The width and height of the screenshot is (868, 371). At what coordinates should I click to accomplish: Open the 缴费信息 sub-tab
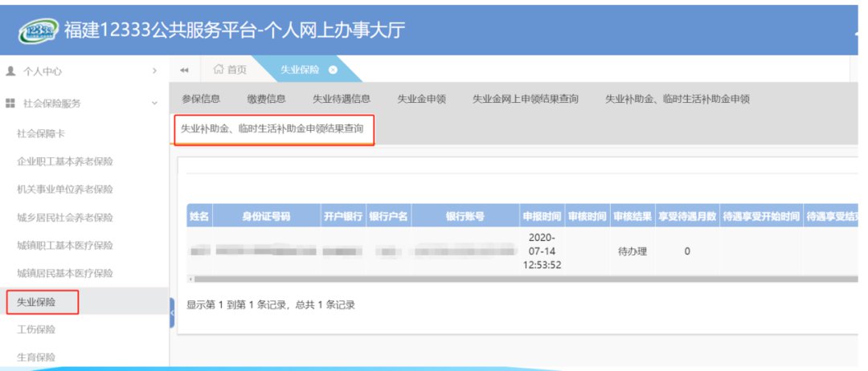[x=266, y=99]
